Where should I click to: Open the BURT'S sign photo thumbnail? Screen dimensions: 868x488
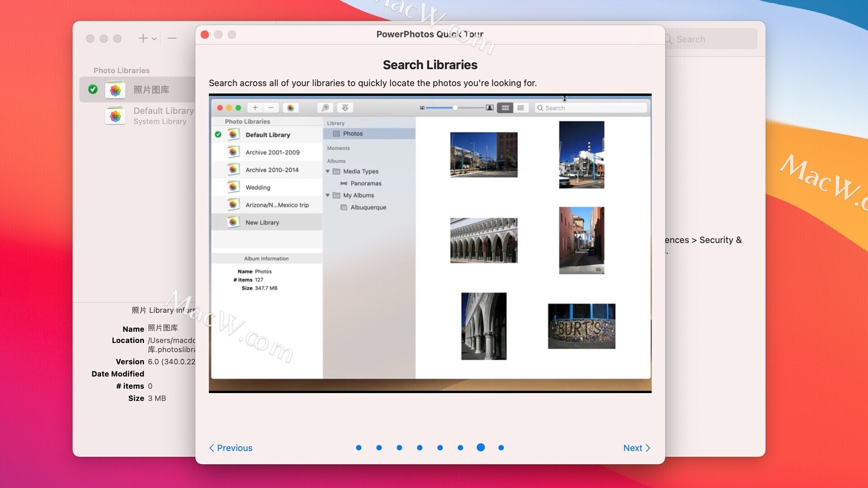point(581,326)
